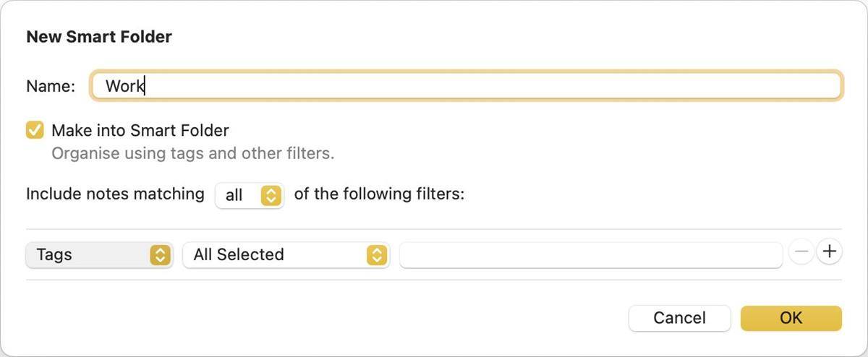Click the arrows icon beside All Selected
The width and height of the screenshot is (868, 357).
point(377,254)
